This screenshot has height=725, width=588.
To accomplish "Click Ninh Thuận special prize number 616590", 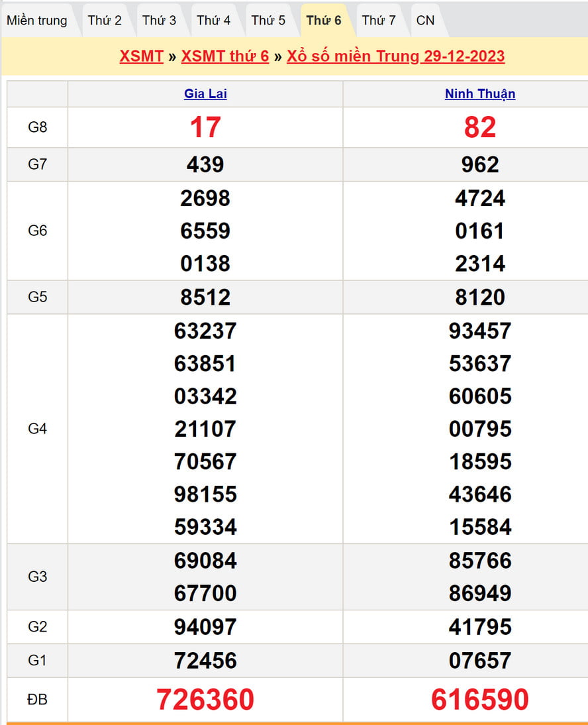I will tap(480, 699).
